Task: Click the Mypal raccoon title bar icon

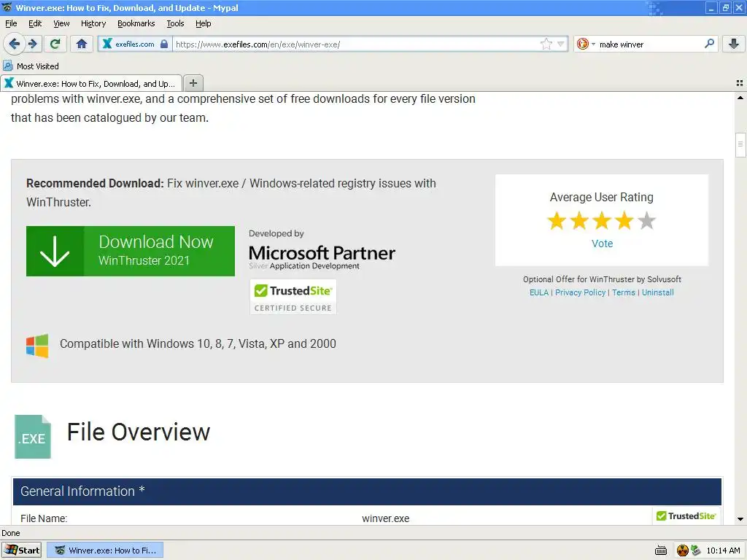Action: pyautogui.click(x=7, y=7)
